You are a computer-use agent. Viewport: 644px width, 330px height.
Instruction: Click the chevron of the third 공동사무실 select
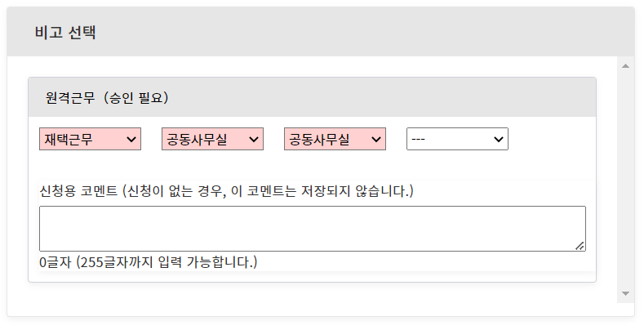pyautogui.click(x=376, y=140)
